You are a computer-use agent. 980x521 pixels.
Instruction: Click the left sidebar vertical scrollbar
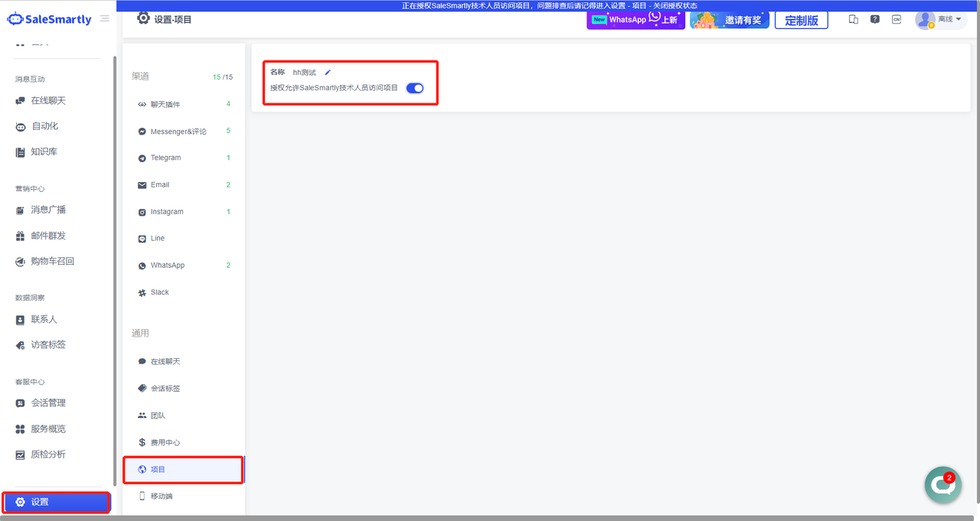pos(115,269)
